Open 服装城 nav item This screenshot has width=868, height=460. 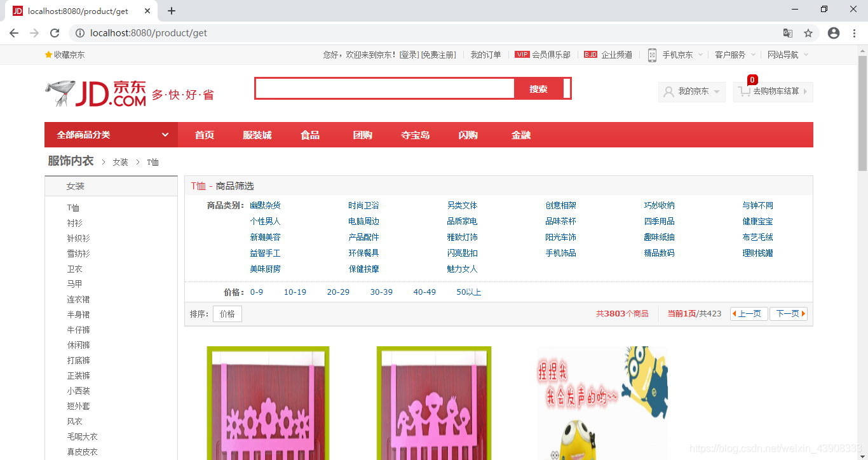pyautogui.click(x=257, y=135)
